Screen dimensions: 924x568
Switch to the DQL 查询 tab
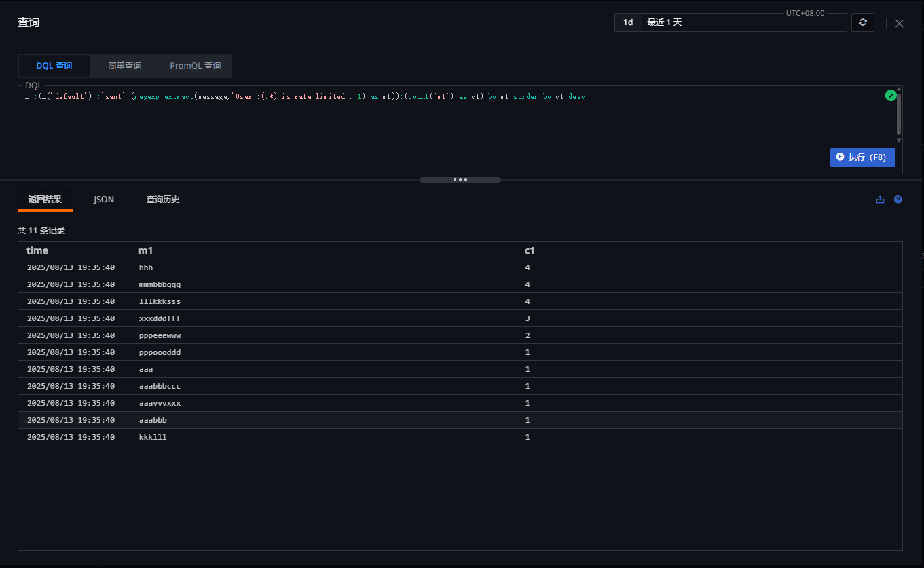(x=54, y=66)
